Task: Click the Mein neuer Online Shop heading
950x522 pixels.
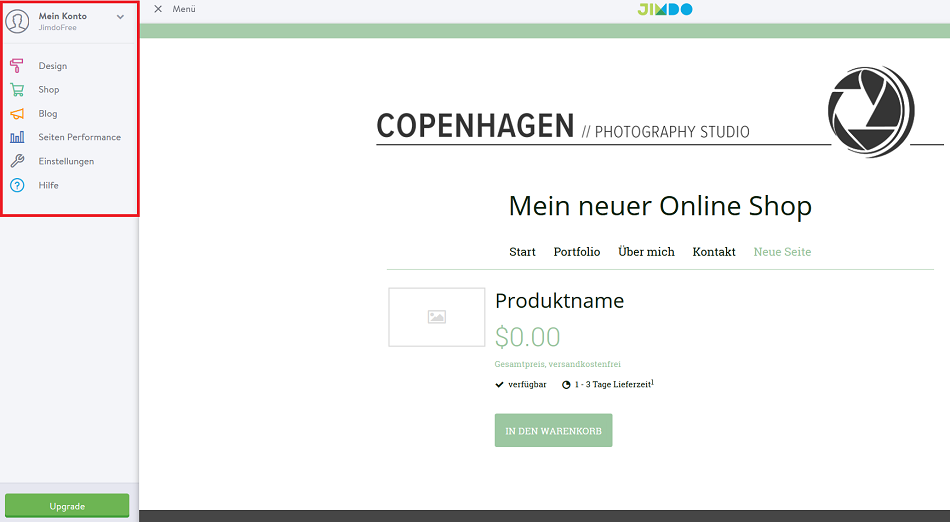Action: (x=660, y=206)
